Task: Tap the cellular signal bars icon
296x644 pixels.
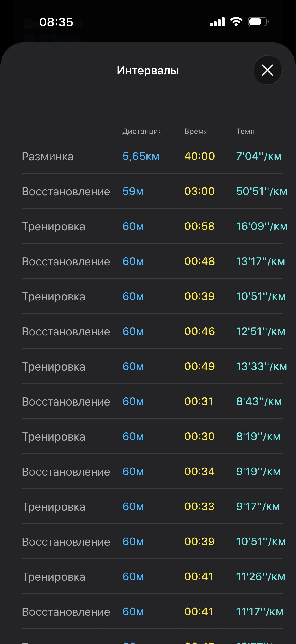Action: pos(217,22)
